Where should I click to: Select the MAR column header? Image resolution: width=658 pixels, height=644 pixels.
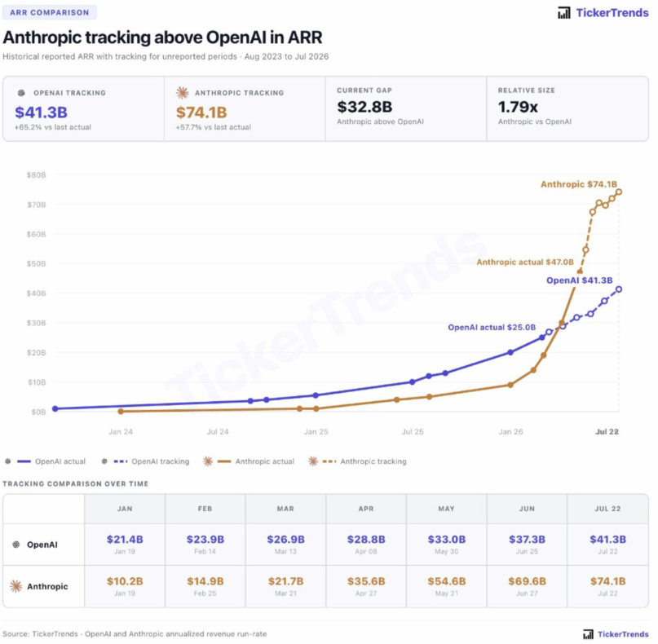285,509
